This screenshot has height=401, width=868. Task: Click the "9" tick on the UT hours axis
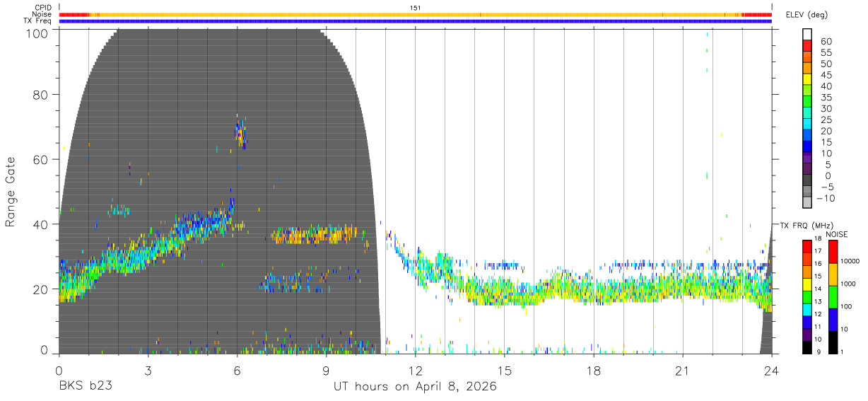(326, 371)
